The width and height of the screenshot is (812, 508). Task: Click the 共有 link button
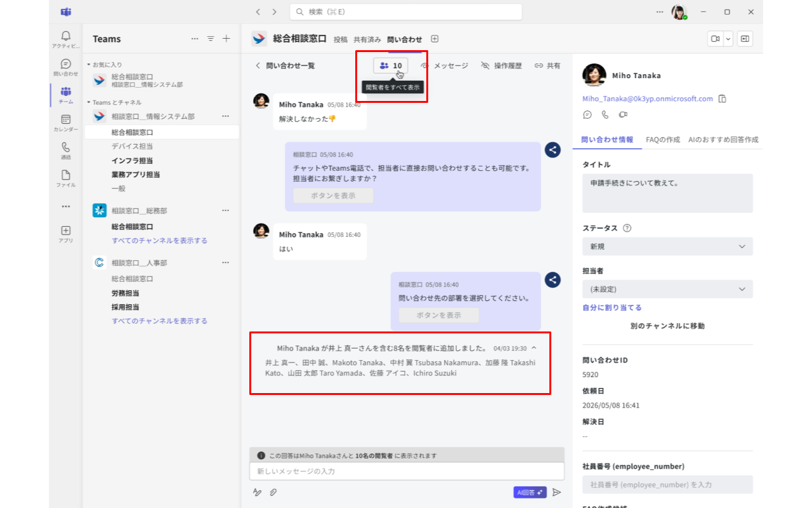coord(547,65)
